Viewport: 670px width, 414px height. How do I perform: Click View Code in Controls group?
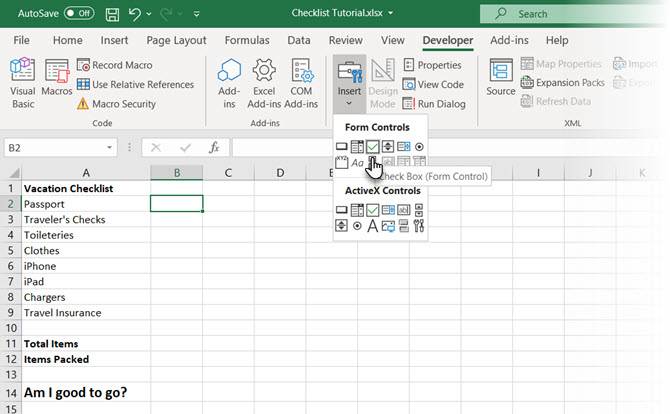pyautogui.click(x=432, y=84)
